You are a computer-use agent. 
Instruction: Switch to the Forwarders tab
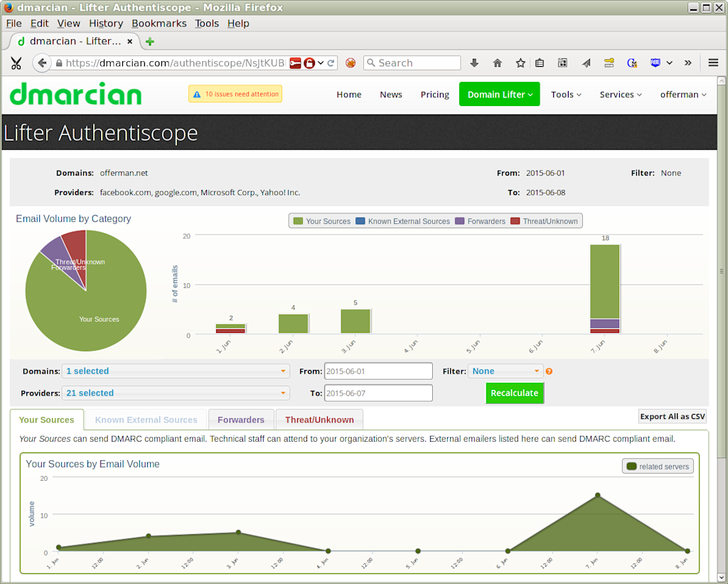tap(241, 420)
